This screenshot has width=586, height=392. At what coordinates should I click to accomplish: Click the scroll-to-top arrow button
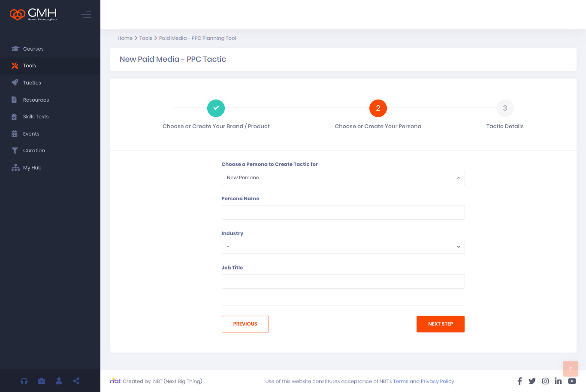[x=571, y=369]
